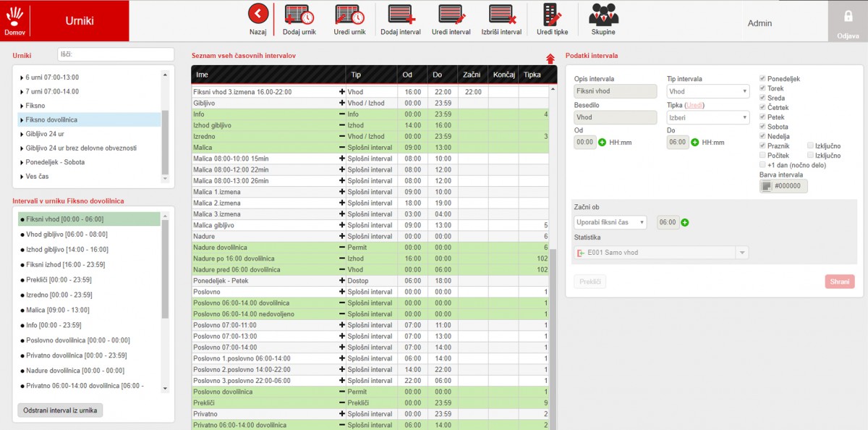Viewport: 868px width, 430px height.
Task: Click Besedilo text field
Action: [x=615, y=117]
